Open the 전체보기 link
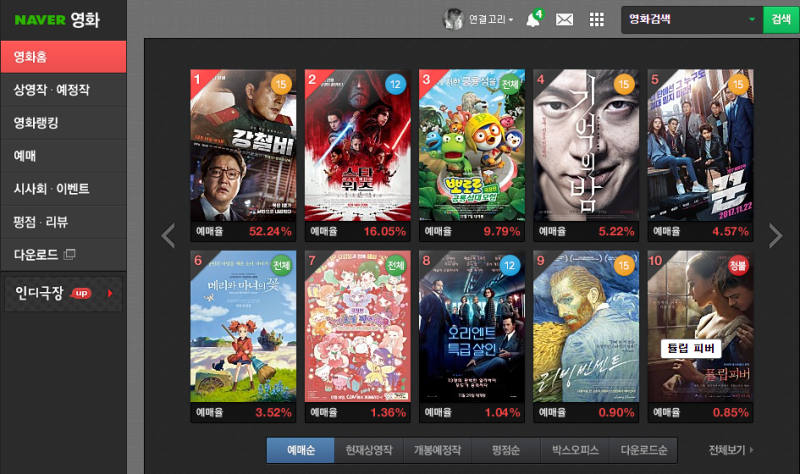Viewport: 800px width, 474px height. [731, 450]
